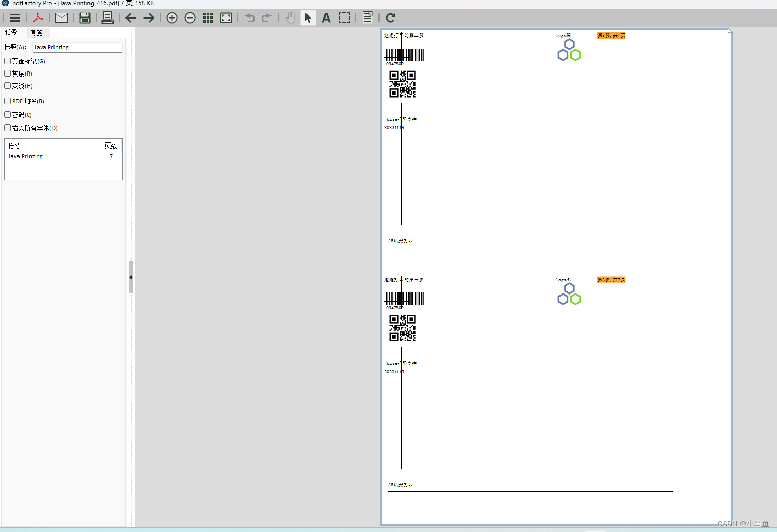
Task: Enable 页面标记(G) checkbox
Action: [8, 61]
